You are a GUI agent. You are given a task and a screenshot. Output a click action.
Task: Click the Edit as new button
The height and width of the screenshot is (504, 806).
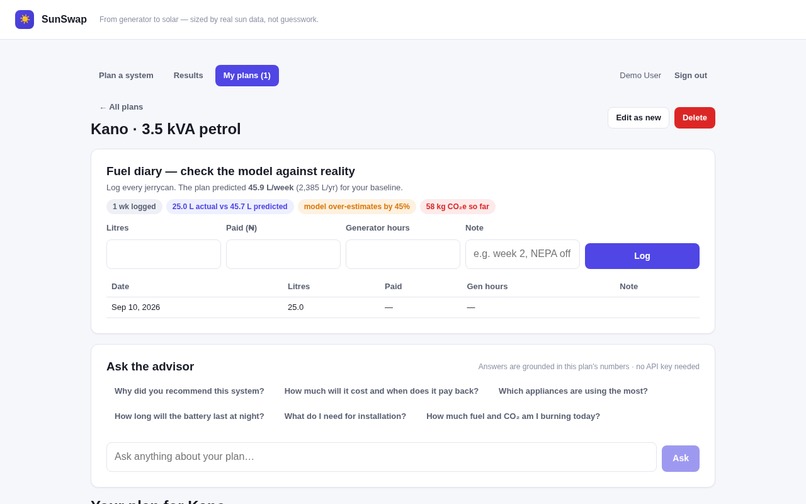(638, 118)
